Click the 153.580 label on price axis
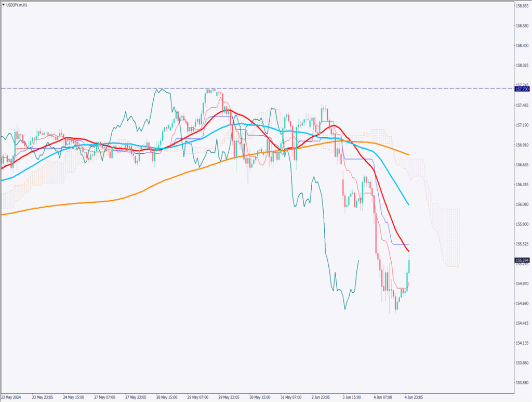The height and width of the screenshot is (402, 532). (x=522, y=383)
